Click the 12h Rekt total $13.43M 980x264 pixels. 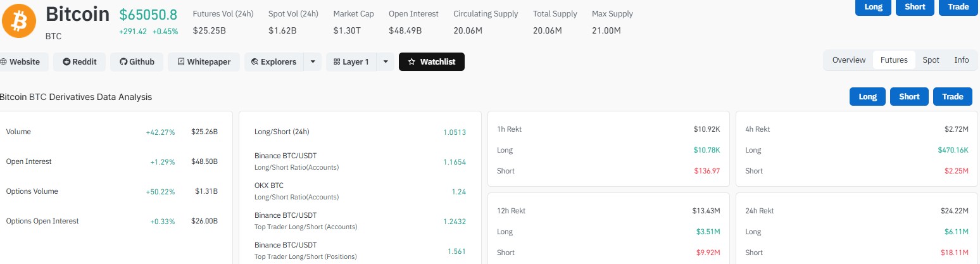(x=707, y=211)
